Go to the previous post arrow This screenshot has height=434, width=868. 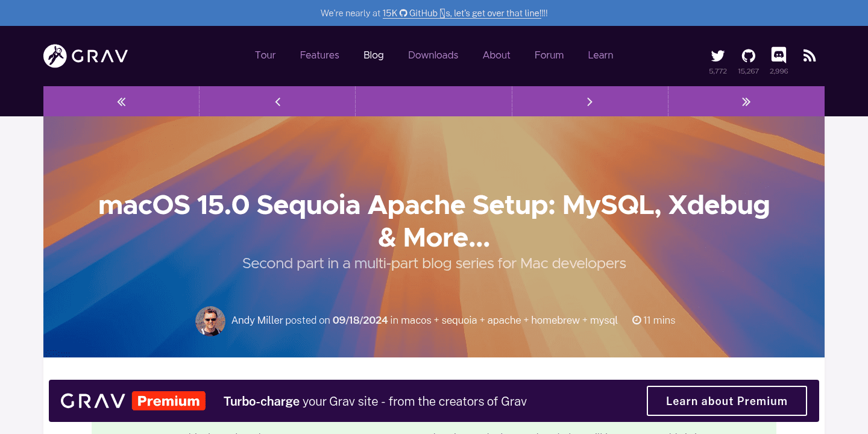coord(277,101)
